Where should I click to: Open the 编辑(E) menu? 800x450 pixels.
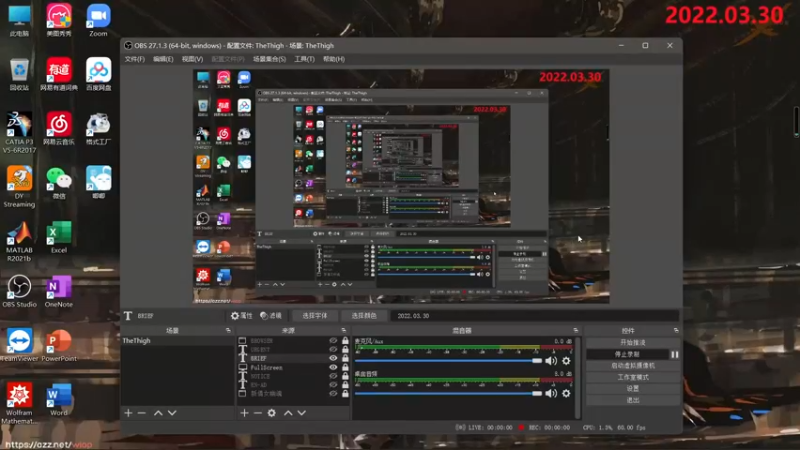tap(163, 59)
